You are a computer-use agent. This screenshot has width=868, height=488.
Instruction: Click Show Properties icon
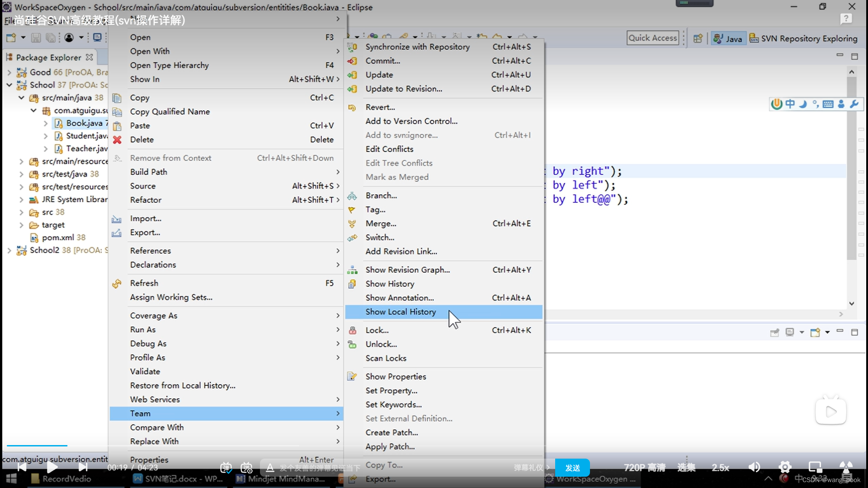pyautogui.click(x=352, y=376)
